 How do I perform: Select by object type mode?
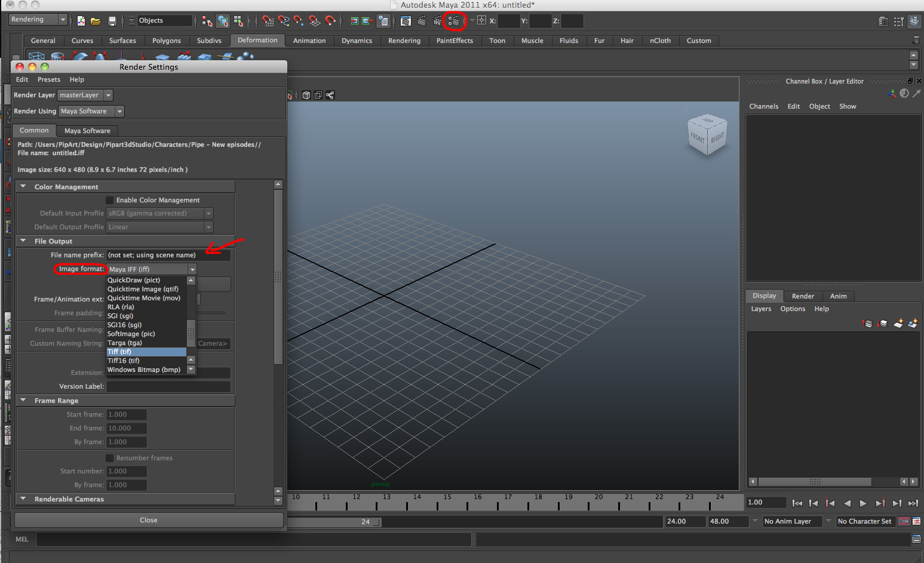coord(223,21)
